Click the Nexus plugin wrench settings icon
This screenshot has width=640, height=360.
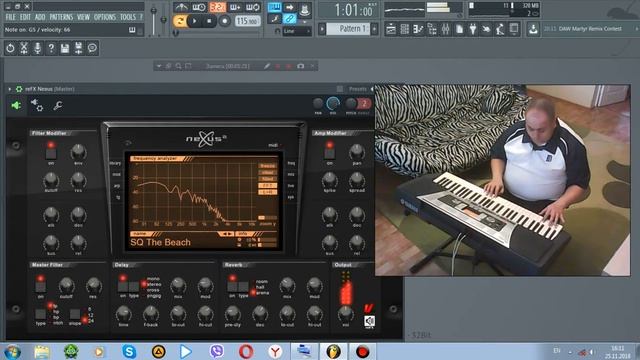tap(58, 106)
